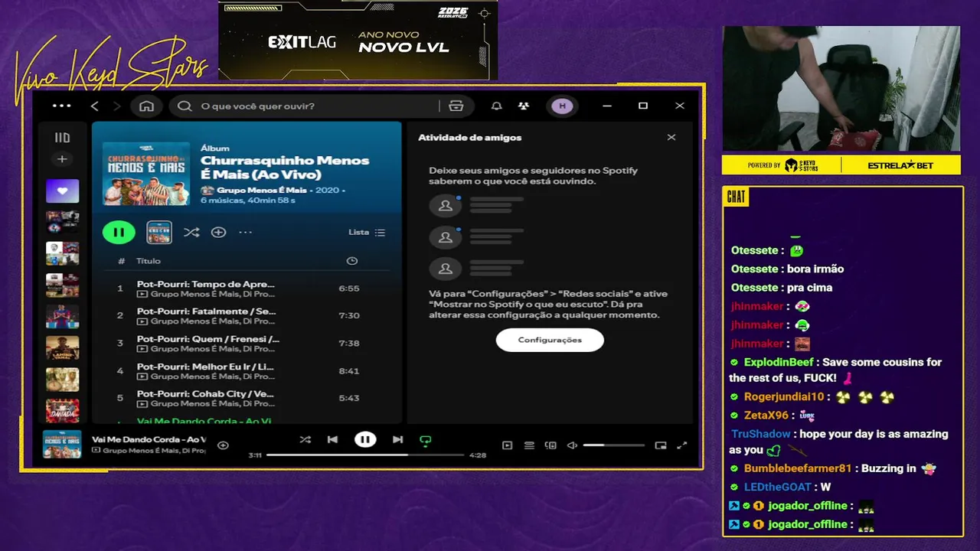Open now playing title 'Vai Me Dando Corda'
Screen dimensions: 980x551
(149, 439)
